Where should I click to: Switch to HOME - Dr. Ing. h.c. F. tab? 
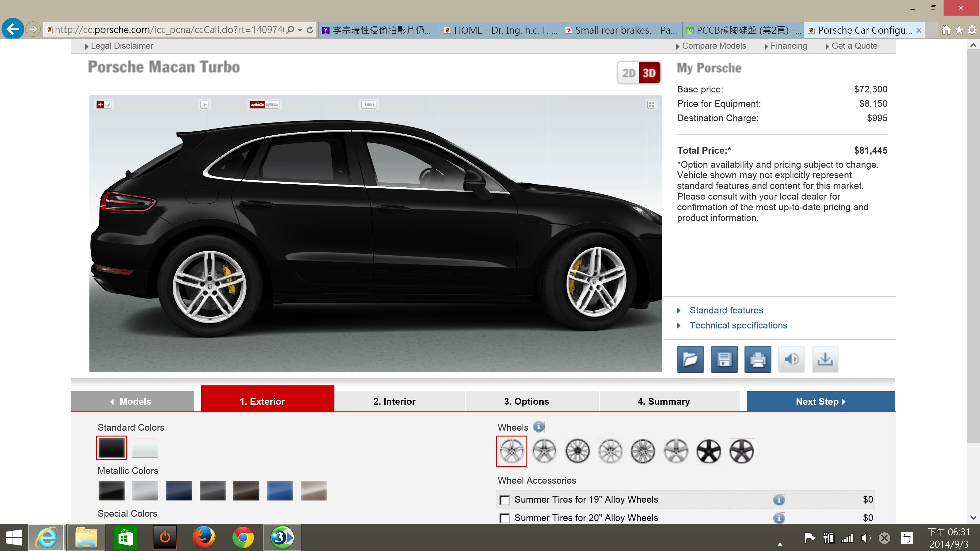(x=501, y=30)
